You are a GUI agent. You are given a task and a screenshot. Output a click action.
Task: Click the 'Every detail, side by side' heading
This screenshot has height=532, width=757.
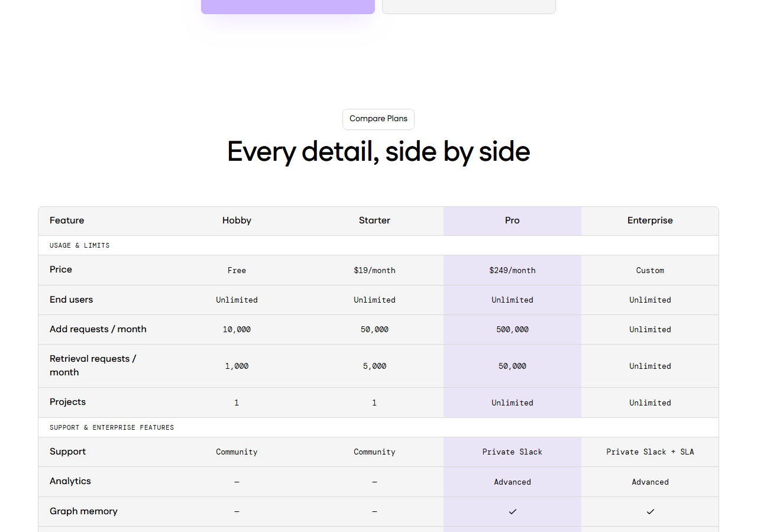(x=378, y=152)
